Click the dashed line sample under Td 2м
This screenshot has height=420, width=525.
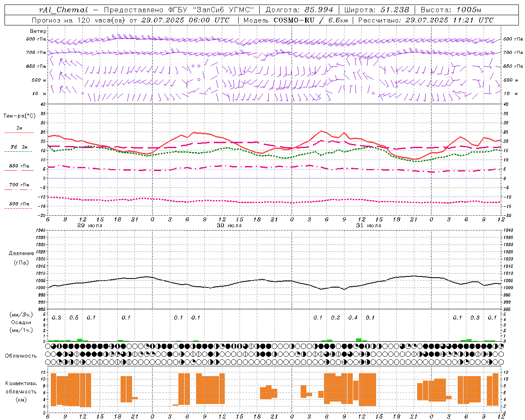tap(18, 152)
